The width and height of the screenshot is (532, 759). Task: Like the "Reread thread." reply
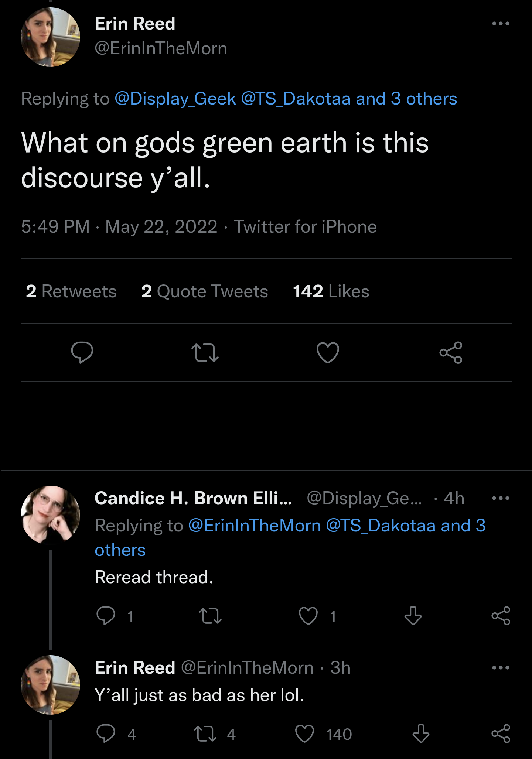pyautogui.click(x=308, y=616)
